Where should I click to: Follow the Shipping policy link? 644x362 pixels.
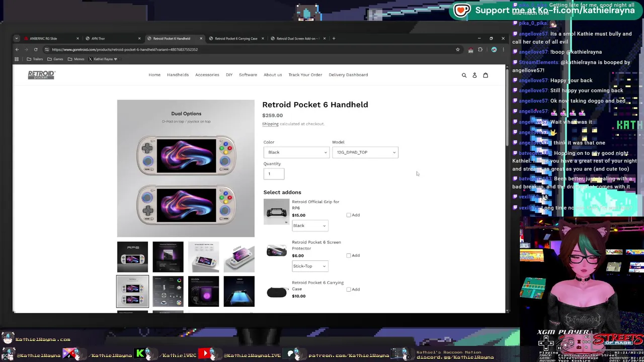[270, 124]
